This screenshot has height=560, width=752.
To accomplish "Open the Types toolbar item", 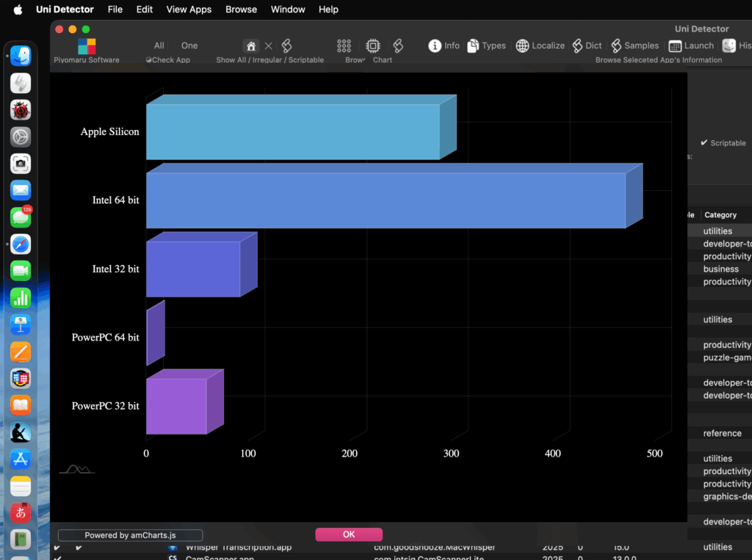I will click(x=473, y=46).
